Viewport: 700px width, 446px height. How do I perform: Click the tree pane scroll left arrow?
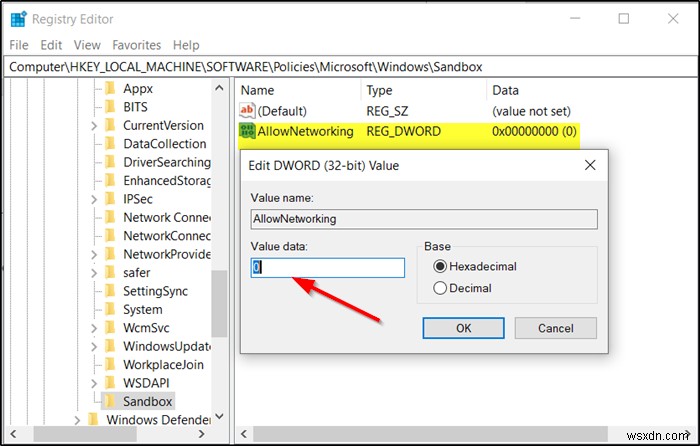pyautogui.click(x=13, y=434)
